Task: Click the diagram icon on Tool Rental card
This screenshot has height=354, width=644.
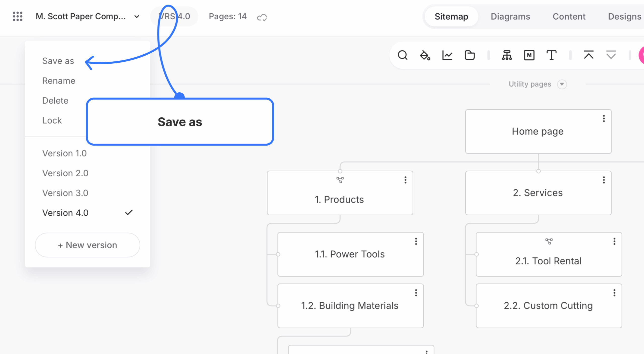Action: (x=549, y=242)
